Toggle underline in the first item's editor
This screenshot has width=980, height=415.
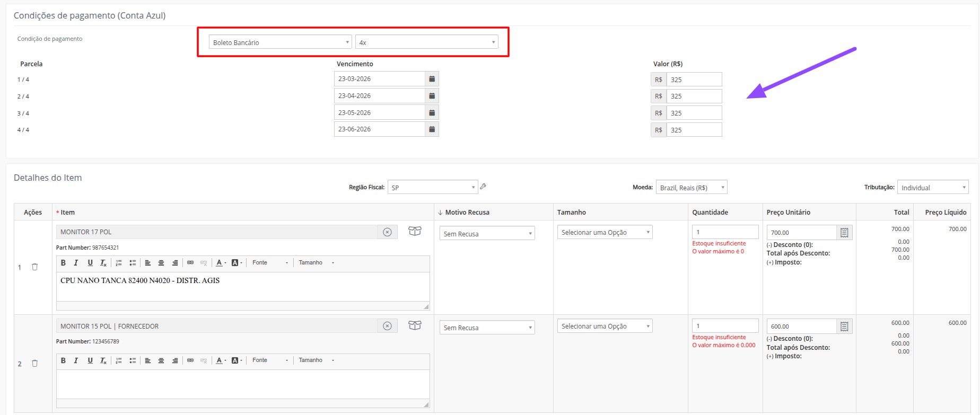[90, 263]
